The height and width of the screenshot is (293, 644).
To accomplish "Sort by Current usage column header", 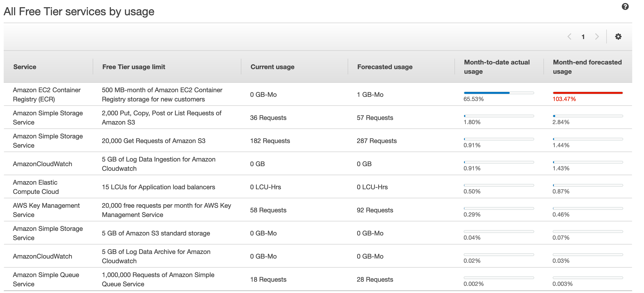I will pos(272,67).
